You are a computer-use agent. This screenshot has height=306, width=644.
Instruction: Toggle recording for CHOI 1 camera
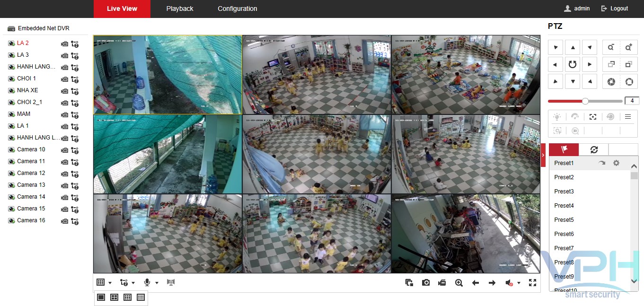(x=64, y=79)
